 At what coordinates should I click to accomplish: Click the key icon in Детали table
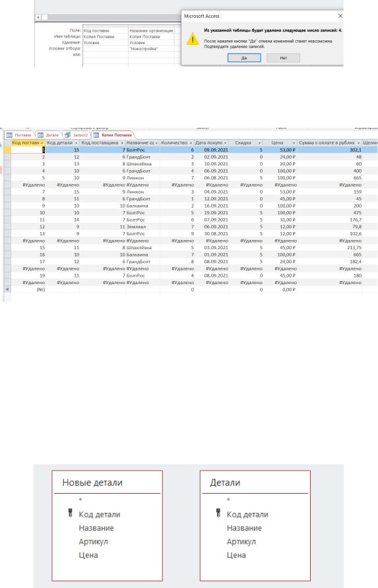point(218,513)
